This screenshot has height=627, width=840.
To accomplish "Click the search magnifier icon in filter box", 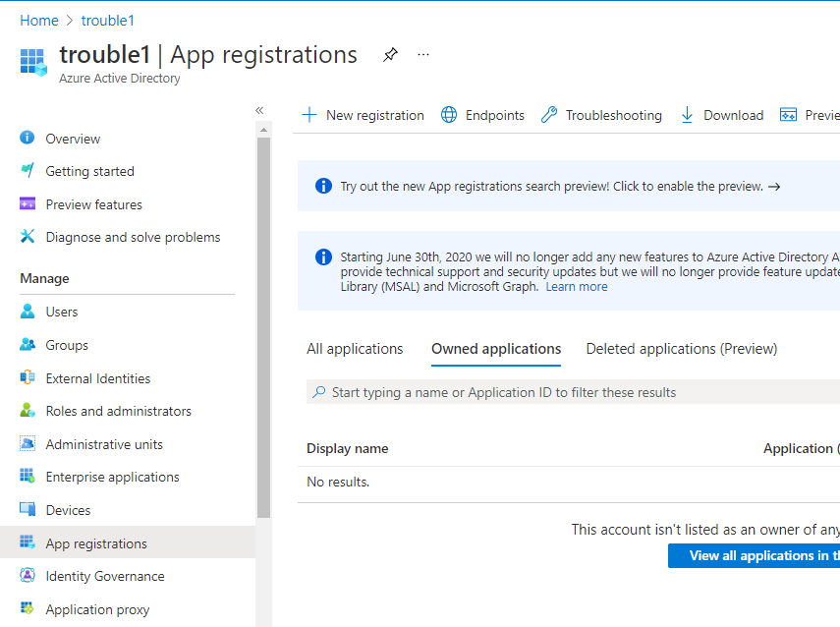I will (318, 392).
